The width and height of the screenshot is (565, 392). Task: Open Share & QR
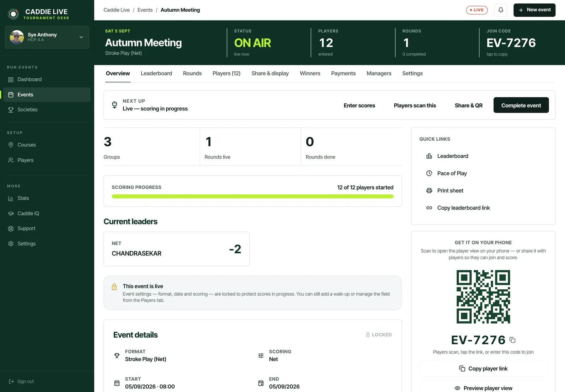469,105
